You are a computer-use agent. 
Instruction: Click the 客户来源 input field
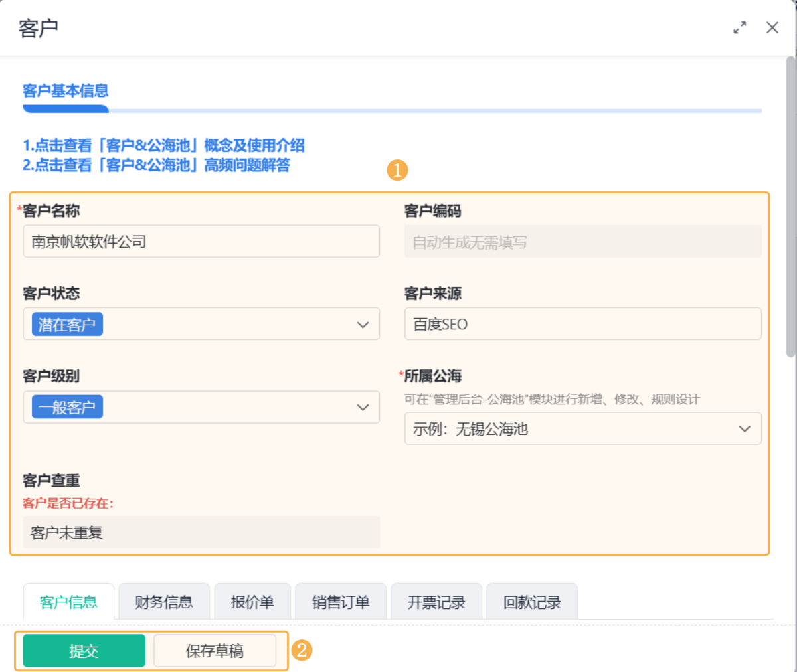[582, 324]
